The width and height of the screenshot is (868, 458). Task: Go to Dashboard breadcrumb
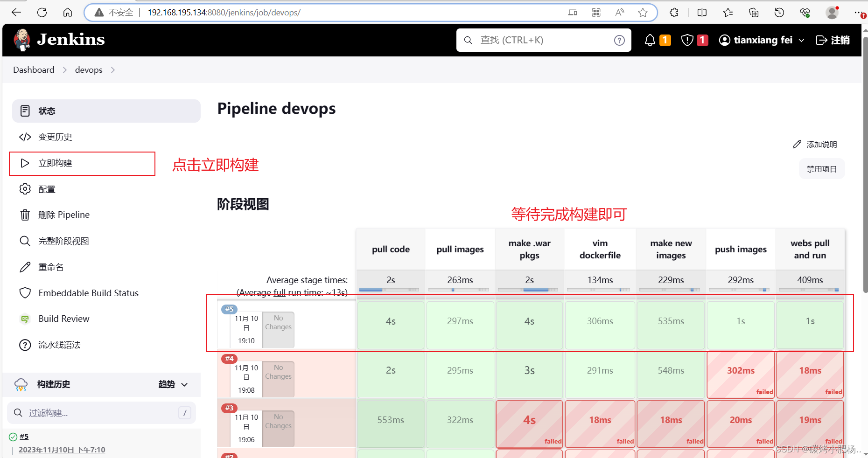pyautogui.click(x=34, y=69)
